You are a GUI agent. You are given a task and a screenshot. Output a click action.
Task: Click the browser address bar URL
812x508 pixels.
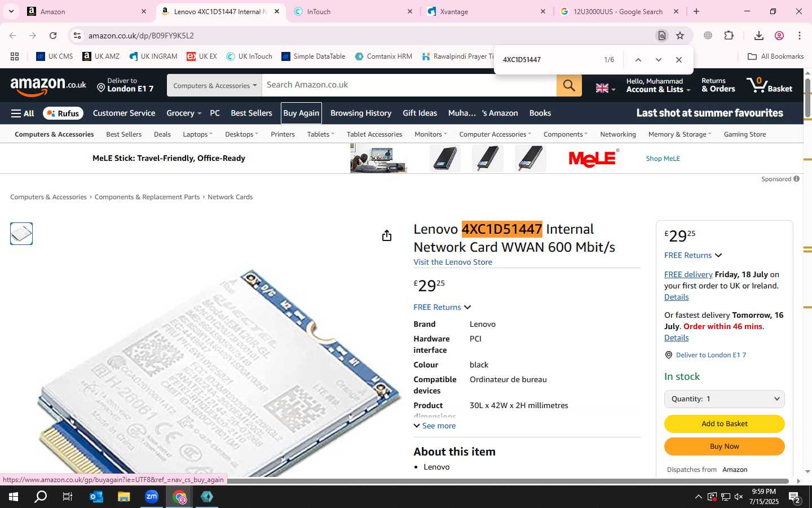click(141, 36)
